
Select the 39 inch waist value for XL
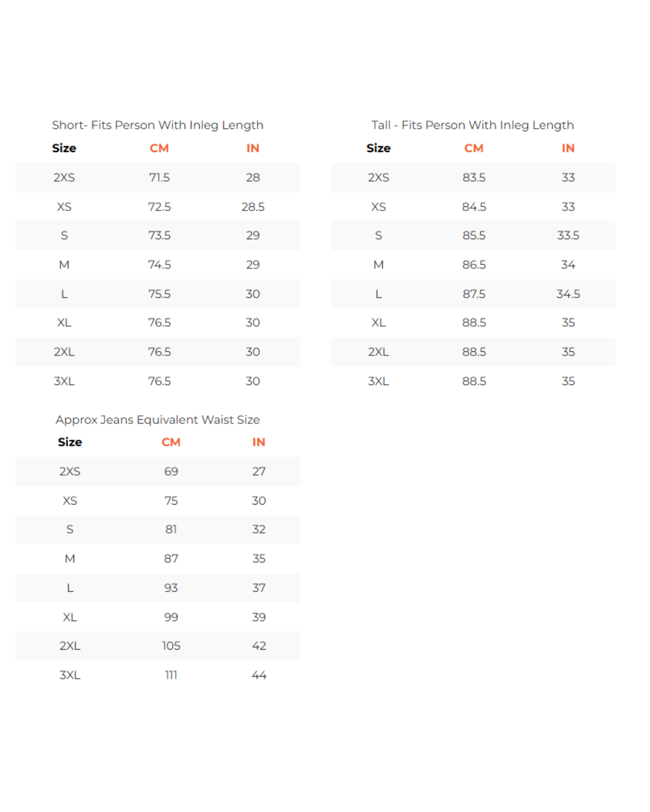[x=259, y=617]
